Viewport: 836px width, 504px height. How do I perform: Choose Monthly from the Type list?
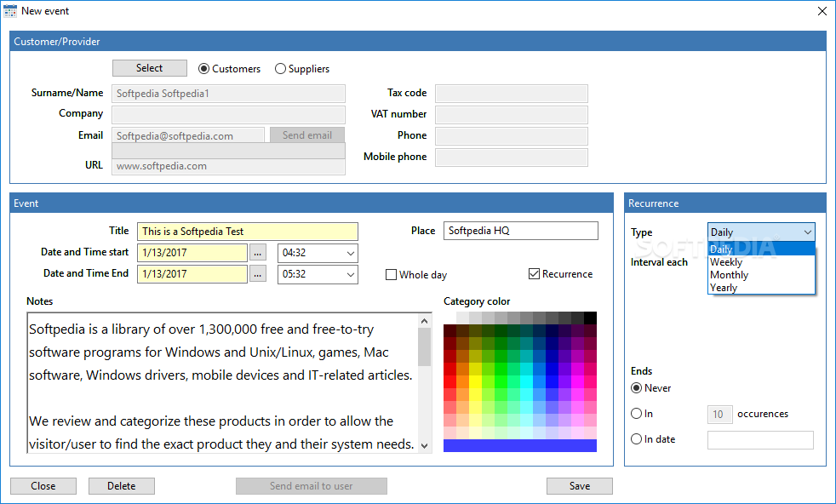click(761, 275)
